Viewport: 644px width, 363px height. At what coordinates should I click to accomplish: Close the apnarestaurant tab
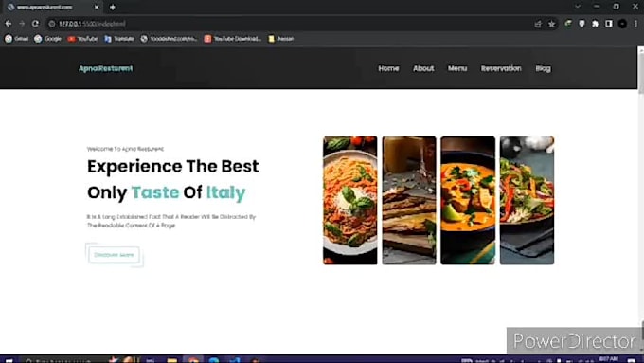(x=97, y=7)
